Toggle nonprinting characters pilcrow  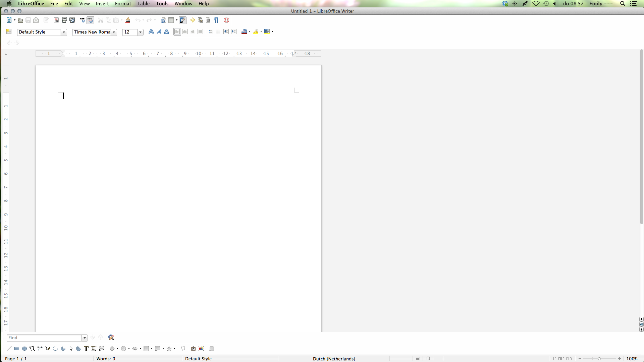pos(216,20)
